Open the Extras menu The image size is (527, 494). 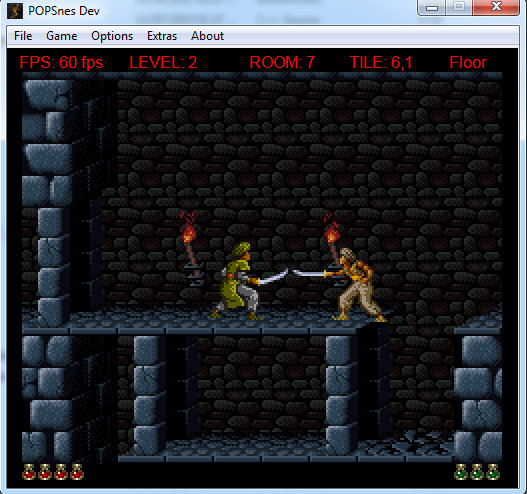pos(162,36)
